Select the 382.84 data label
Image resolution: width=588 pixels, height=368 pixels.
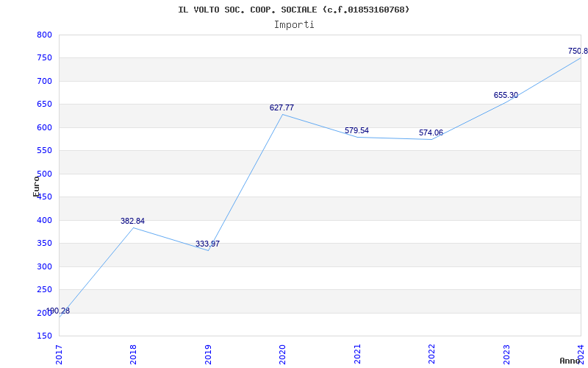coord(132,222)
